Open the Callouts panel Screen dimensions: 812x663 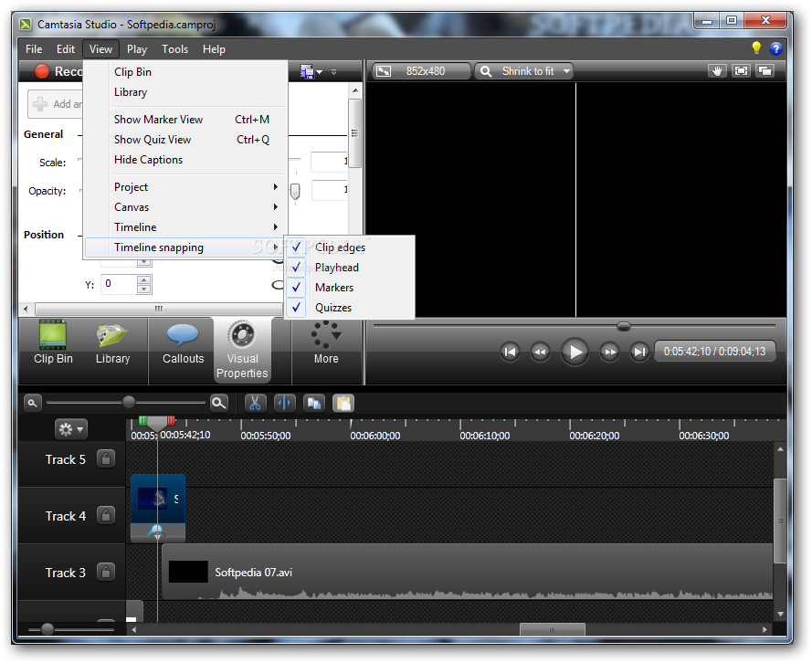point(182,350)
